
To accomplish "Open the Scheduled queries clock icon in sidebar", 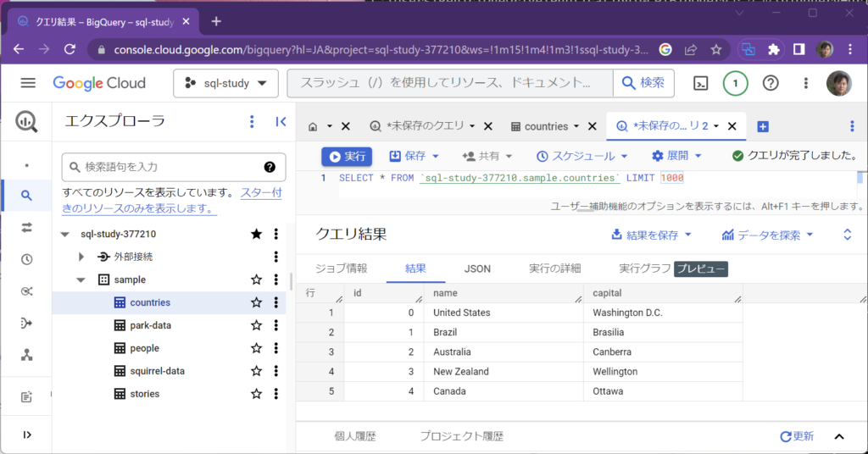I will click(26, 259).
